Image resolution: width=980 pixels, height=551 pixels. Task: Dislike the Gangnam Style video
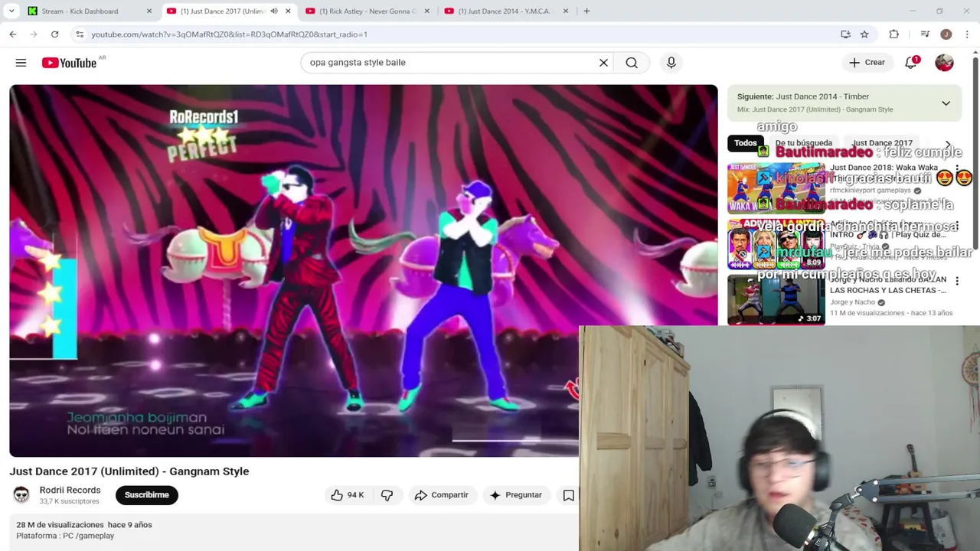coord(387,495)
